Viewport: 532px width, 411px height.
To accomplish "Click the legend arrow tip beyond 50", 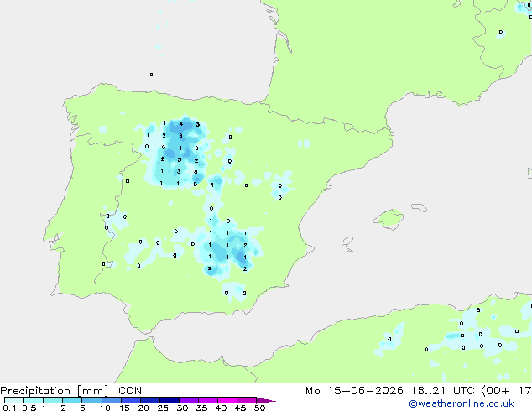I will pyautogui.click(x=266, y=400).
